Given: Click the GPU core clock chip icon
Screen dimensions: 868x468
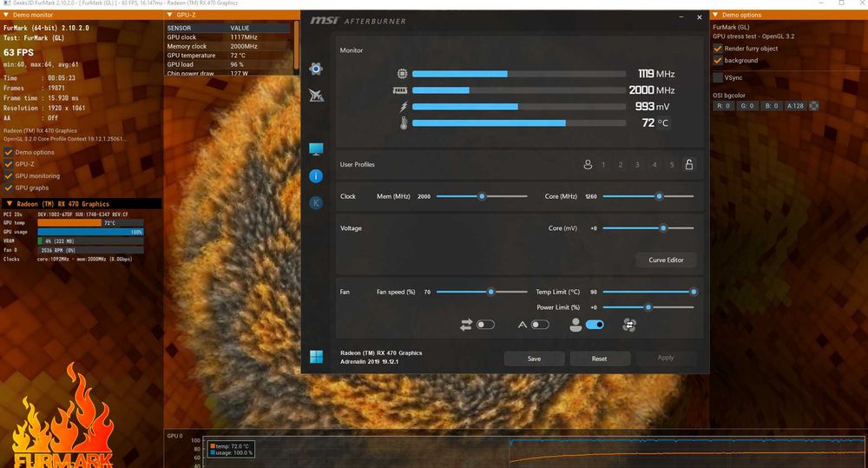Looking at the screenshot, I should point(403,74).
